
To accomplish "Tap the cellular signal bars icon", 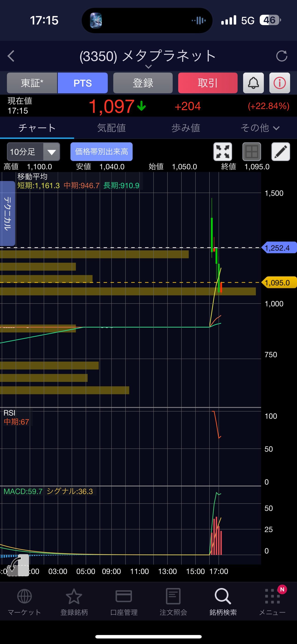I will [228, 20].
